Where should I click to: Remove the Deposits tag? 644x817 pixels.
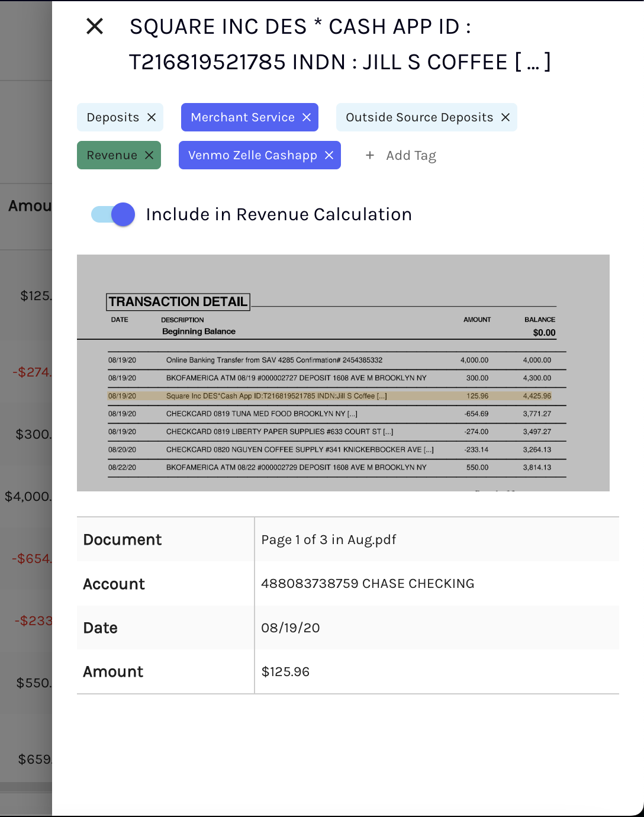coord(152,117)
